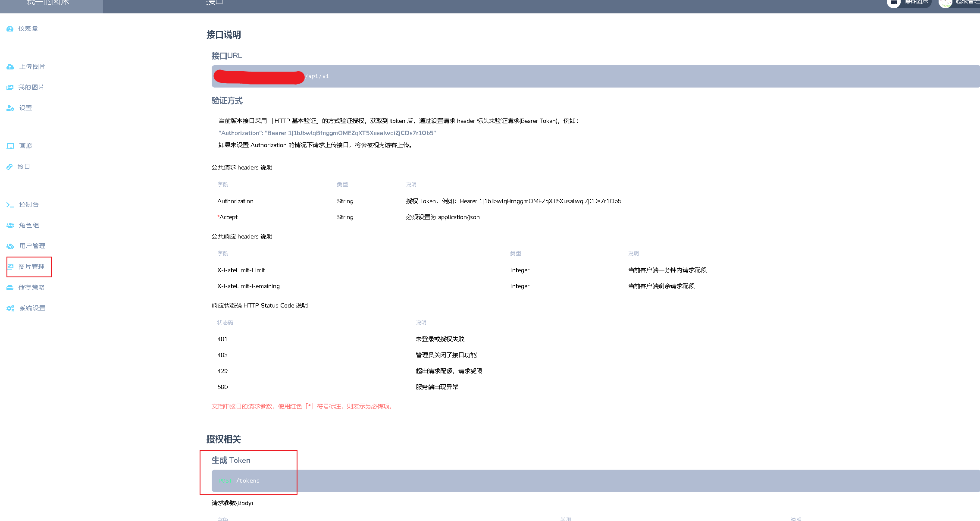Click the 系统设置 gears icon
980x521 pixels.
pyautogui.click(x=10, y=308)
